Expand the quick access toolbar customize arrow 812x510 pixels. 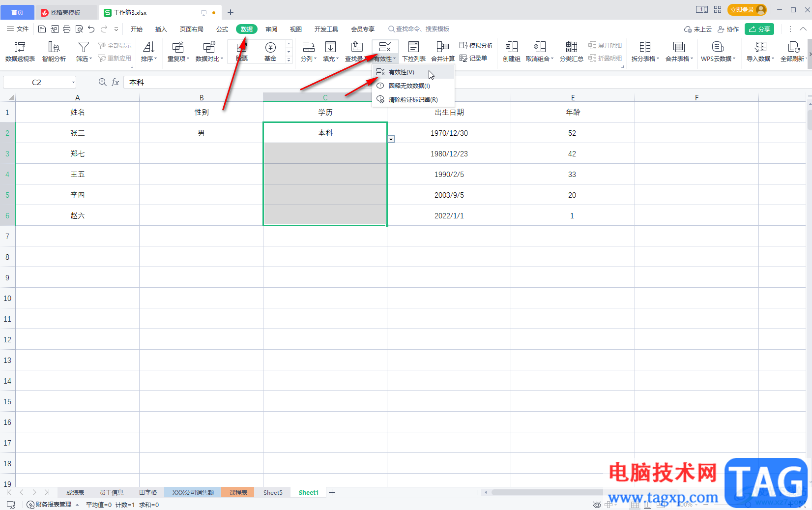(x=116, y=30)
